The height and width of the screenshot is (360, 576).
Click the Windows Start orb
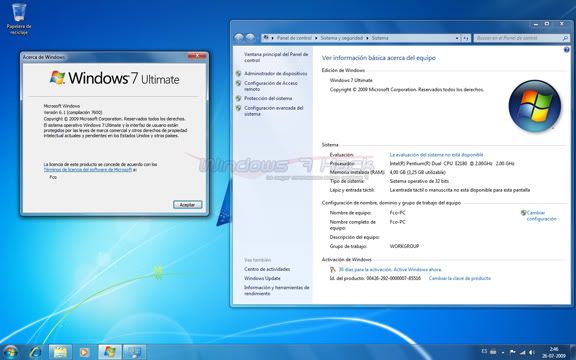(10, 352)
